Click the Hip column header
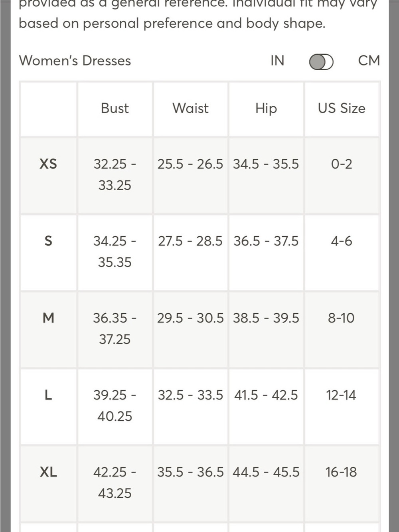399x532 pixels. pyautogui.click(x=266, y=109)
